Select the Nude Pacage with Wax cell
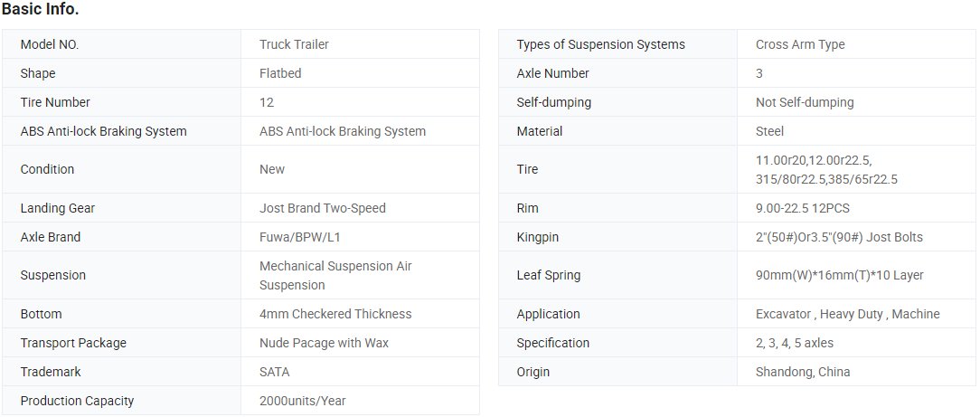The height and width of the screenshot is (417, 980). click(360, 343)
